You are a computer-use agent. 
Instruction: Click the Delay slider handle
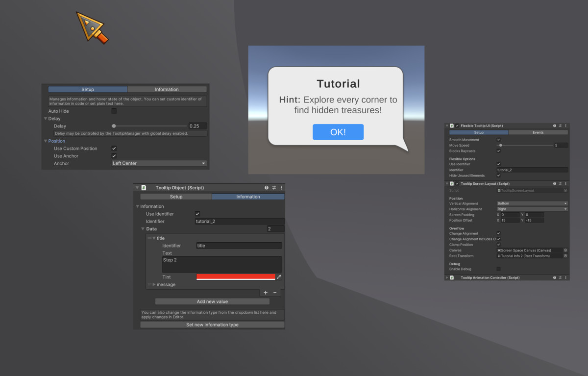tap(114, 126)
